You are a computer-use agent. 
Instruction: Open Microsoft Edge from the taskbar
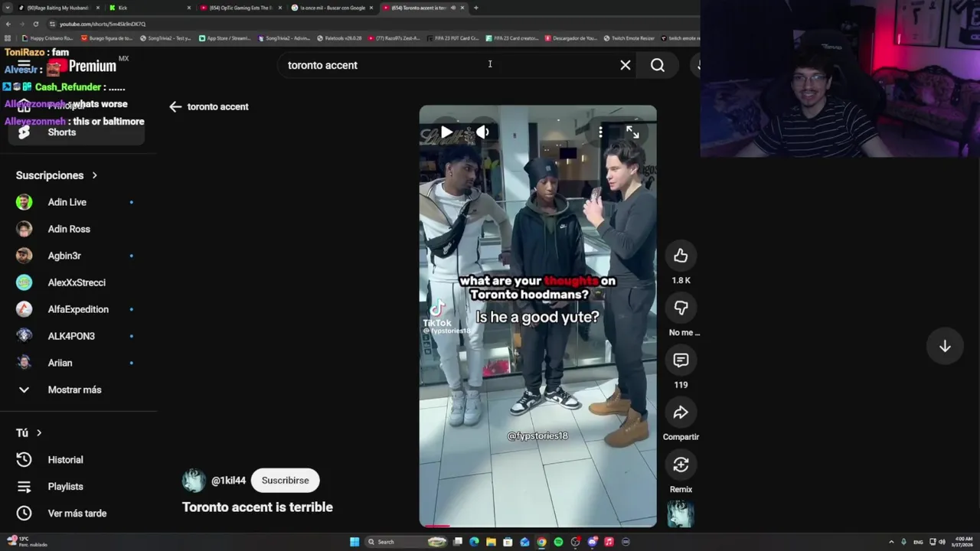click(474, 542)
